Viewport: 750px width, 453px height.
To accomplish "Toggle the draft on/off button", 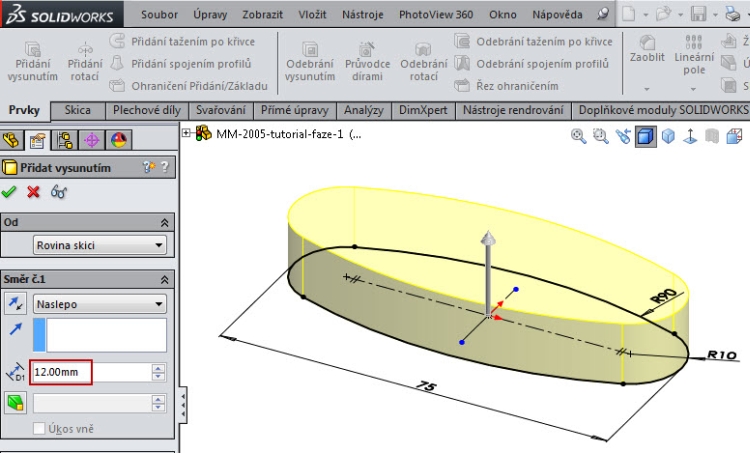I will click(x=15, y=403).
